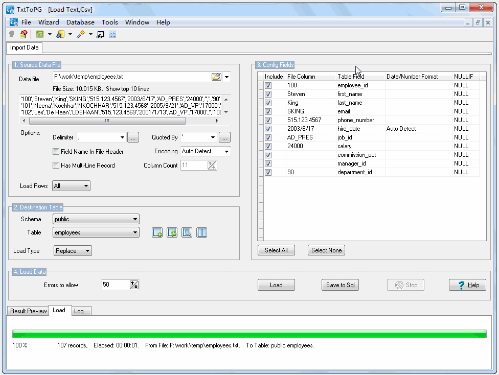The width and height of the screenshot is (499, 375).
Task: Open the Quoted By dropdown
Action: tap(213, 137)
